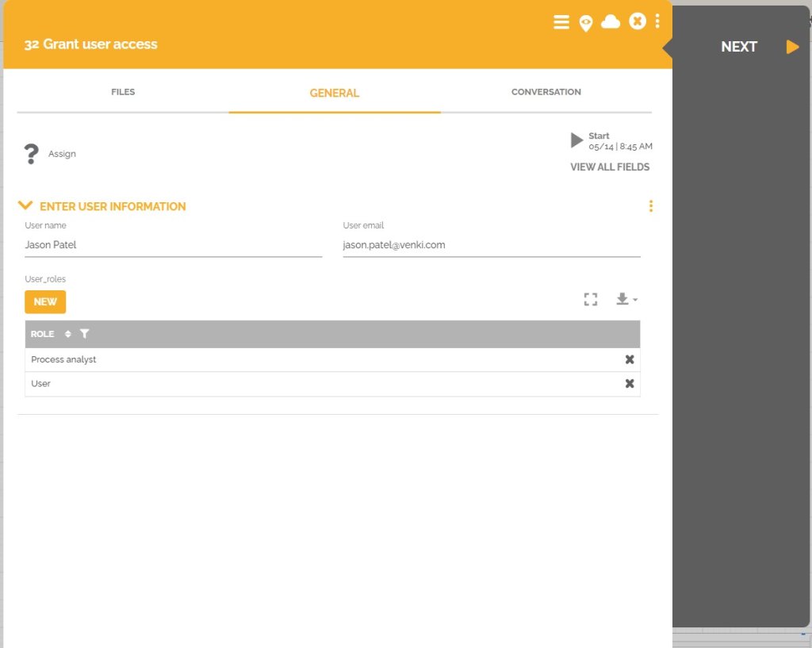The width and height of the screenshot is (812, 648).
Task: Open cloud sync options in the header
Action: [611, 22]
